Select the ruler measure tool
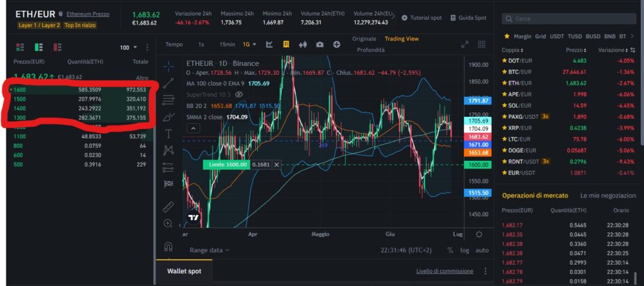This screenshot has width=644, height=286. [x=169, y=206]
